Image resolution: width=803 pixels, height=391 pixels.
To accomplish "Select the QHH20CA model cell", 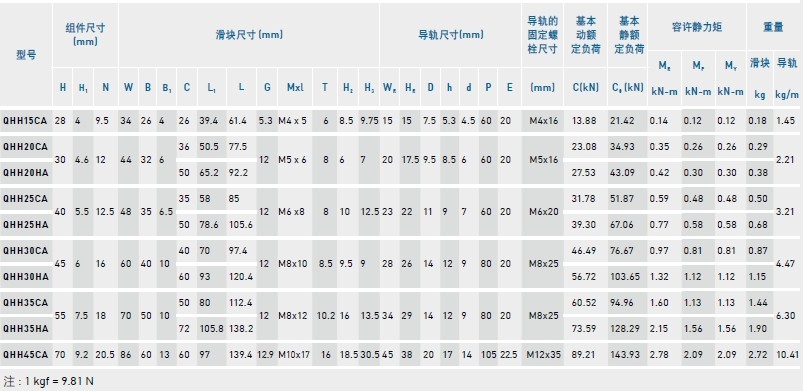I will coord(25,147).
